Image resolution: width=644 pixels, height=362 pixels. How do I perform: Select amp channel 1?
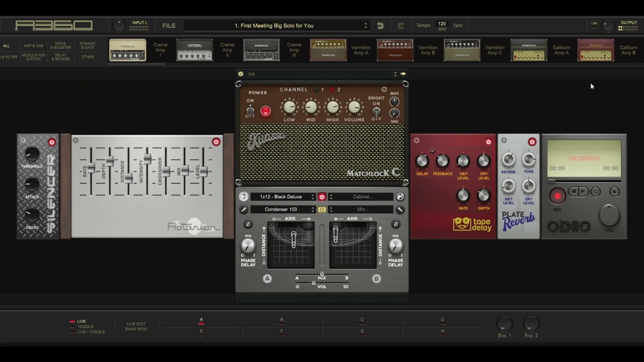coord(316,89)
